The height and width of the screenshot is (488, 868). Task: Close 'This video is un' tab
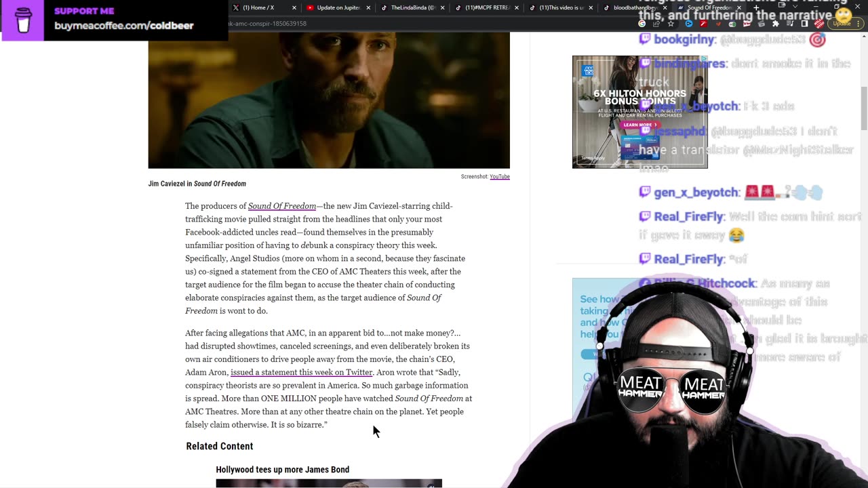[590, 7]
